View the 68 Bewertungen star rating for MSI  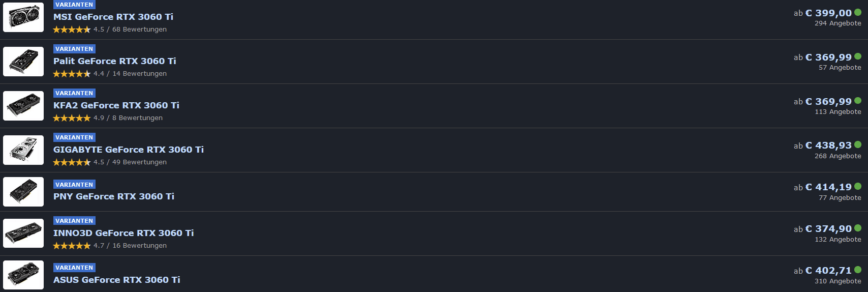pos(110,30)
